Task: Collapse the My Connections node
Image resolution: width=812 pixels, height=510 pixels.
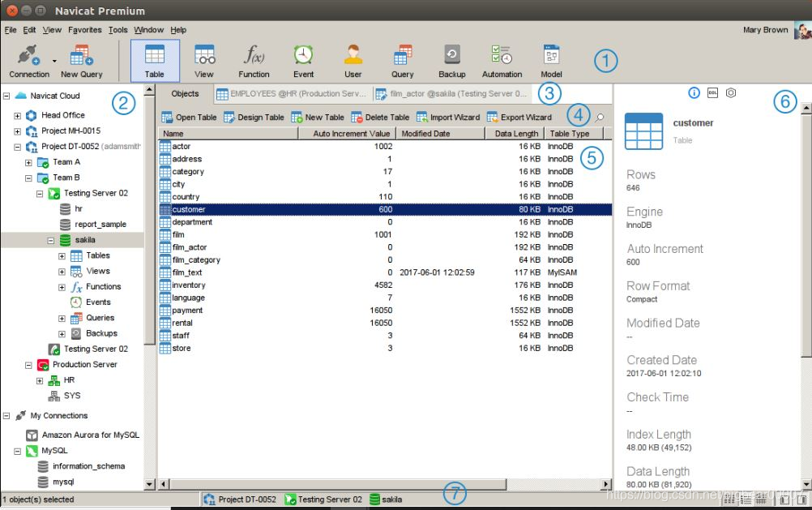Action: [x=6, y=416]
